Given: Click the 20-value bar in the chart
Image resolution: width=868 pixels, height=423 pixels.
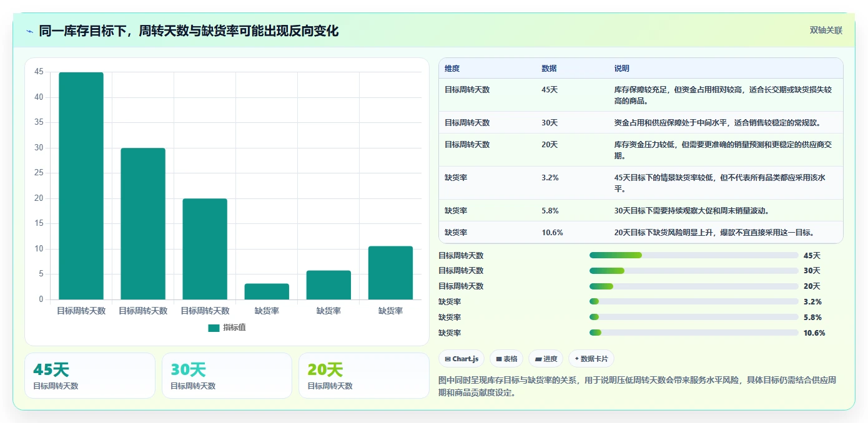Looking at the screenshot, I should [x=205, y=249].
